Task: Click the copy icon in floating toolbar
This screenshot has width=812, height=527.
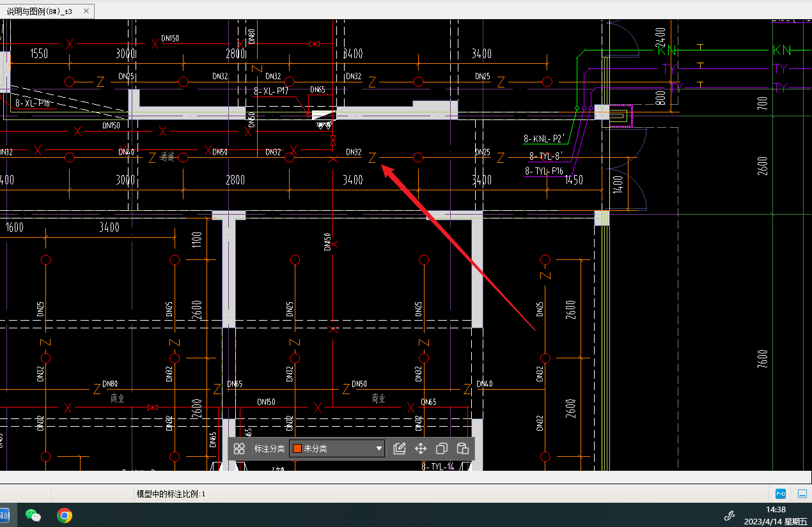Action: coord(441,448)
